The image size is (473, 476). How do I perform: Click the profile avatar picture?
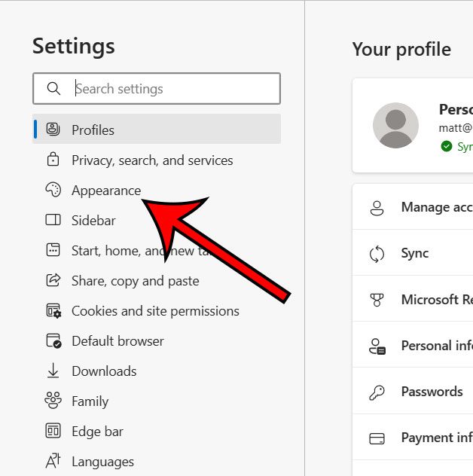[395, 125]
